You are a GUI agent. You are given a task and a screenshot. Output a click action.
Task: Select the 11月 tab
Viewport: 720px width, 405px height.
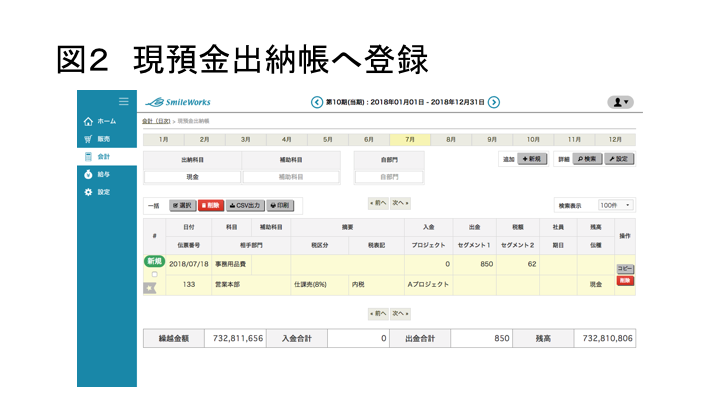tap(574, 140)
